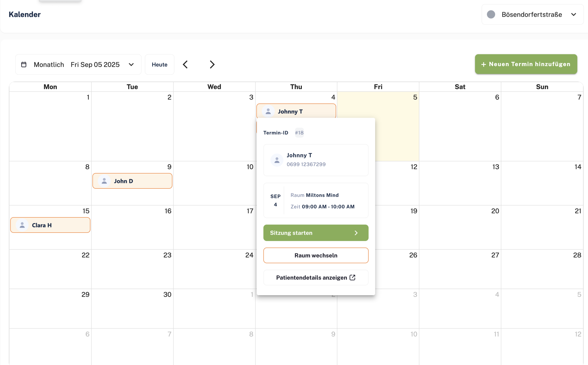Image resolution: width=588 pixels, height=365 pixels.
Task: Select day 22 Monday cell
Action: [x=50, y=269]
